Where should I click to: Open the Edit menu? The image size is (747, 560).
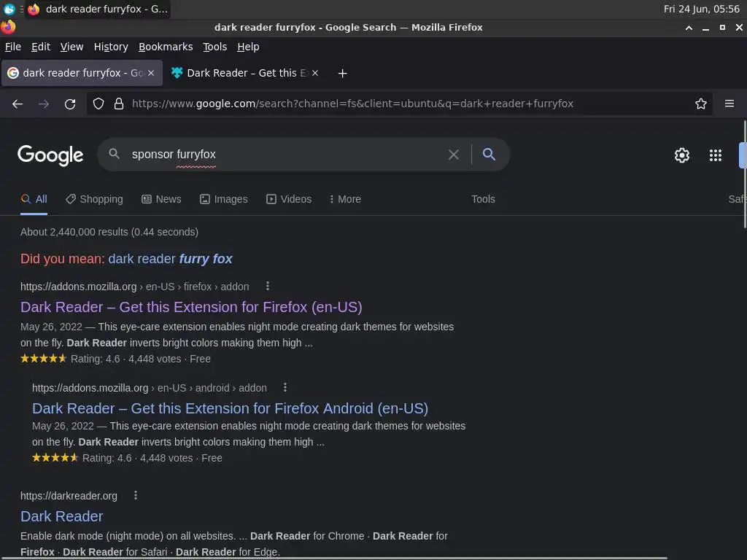(41, 47)
